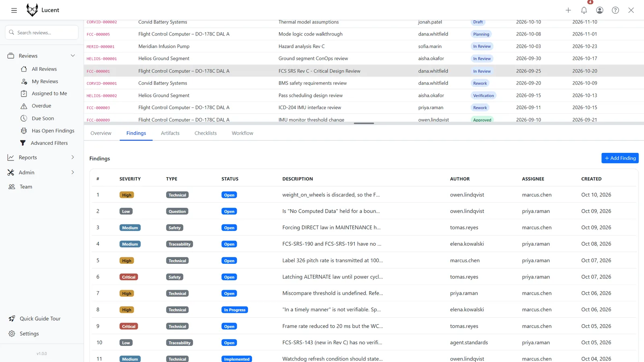Click the panel splitter handle above tabs

tap(364, 123)
